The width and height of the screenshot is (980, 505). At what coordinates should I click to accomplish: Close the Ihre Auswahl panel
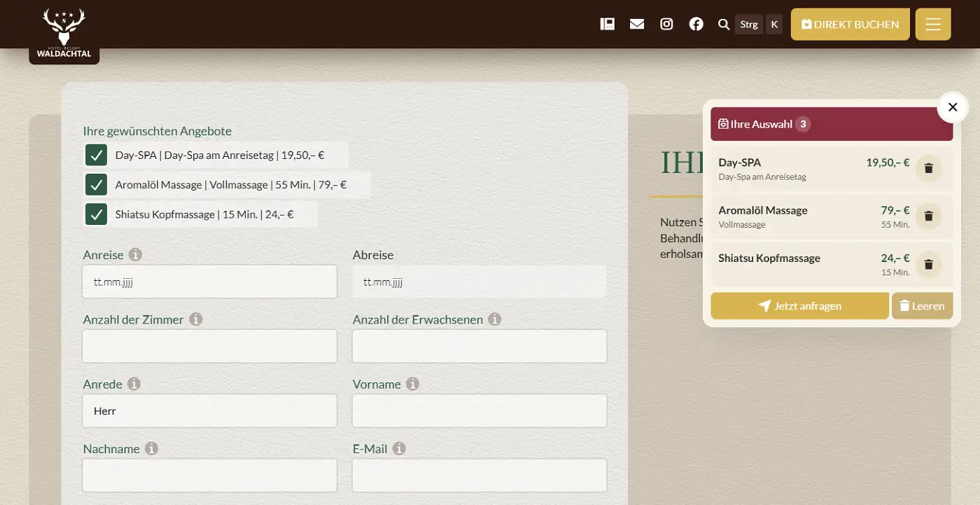(x=952, y=107)
